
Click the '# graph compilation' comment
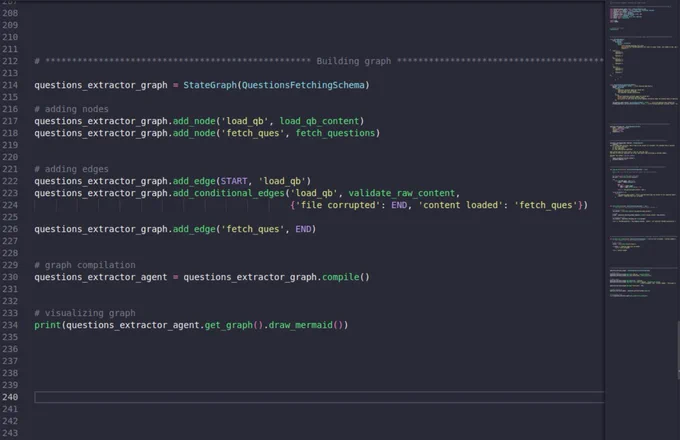tap(85, 265)
